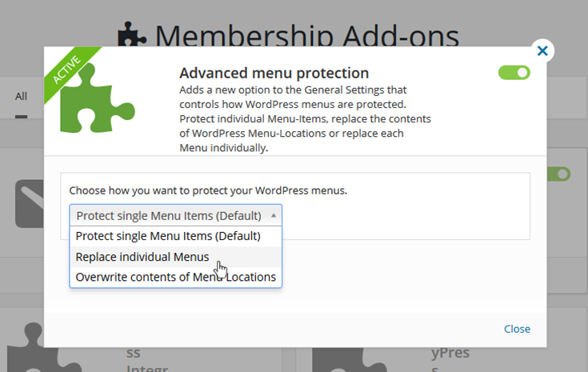Image resolution: width=588 pixels, height=372 pixels.
Task: Click the Membership Add-ons page heading
Action: click(x=307, y=36)
